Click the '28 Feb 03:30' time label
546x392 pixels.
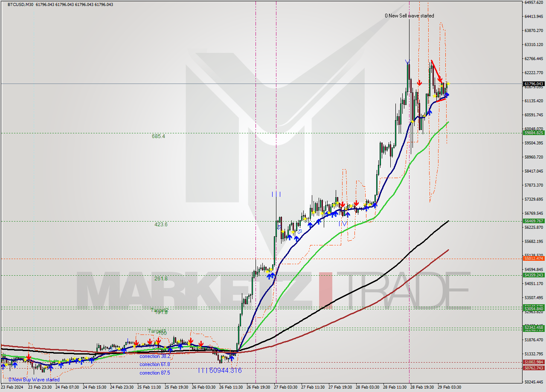[368, 388]
